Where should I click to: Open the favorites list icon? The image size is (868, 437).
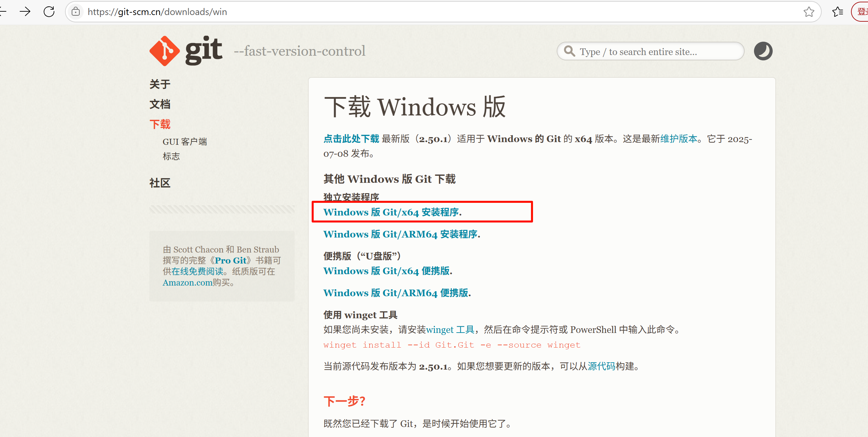[x=837, y=12]
